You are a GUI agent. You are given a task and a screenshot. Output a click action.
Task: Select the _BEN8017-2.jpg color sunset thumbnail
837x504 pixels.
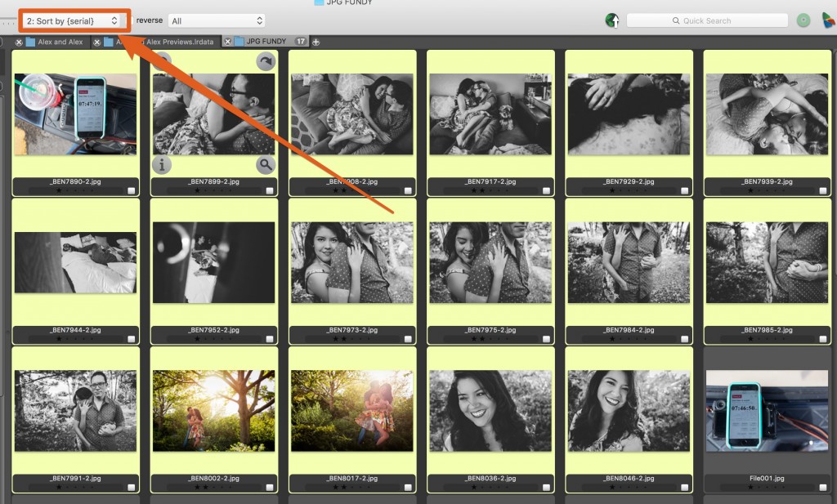click(x=351, y=411)
